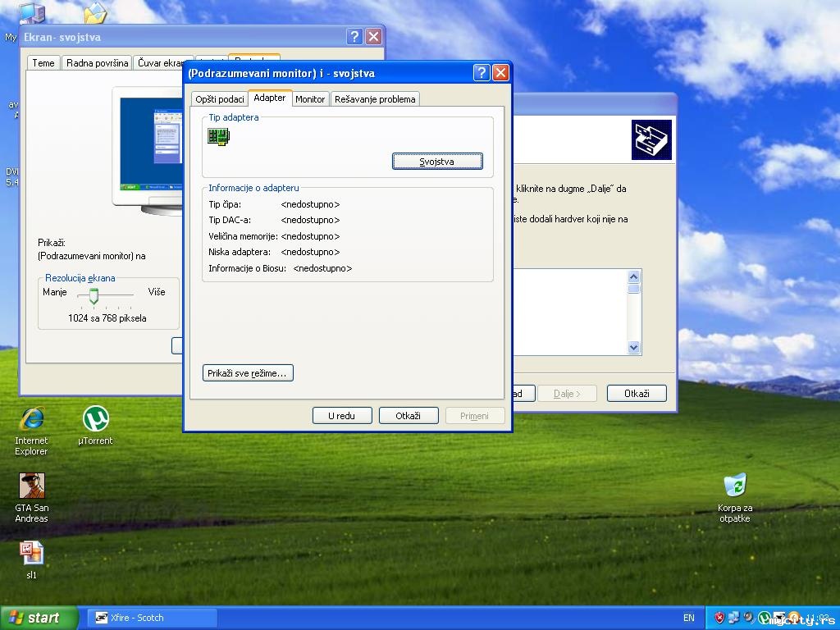The height and width of the screenshot is (630, 840).
Task: Open the µTorrent desktop shortcut
Action: [96, 420]
